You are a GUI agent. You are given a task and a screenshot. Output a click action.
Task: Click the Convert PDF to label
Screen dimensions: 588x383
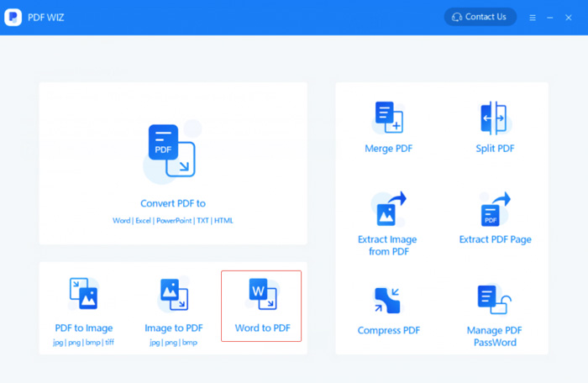tap(173, 203)
